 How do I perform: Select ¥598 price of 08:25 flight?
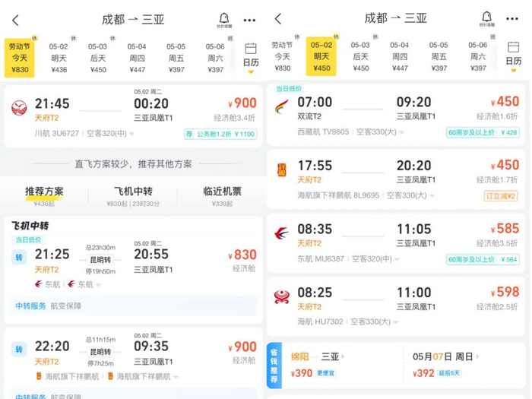(x=505, y=292)
